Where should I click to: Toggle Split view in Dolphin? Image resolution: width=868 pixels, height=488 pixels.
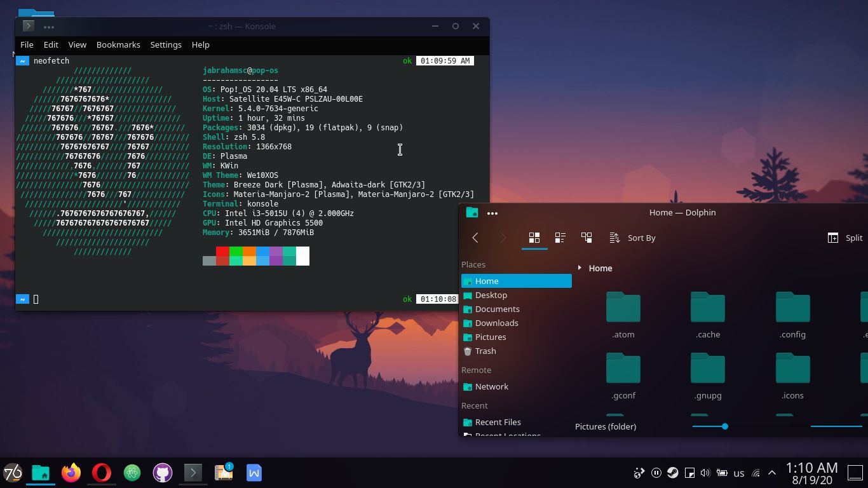845,238
